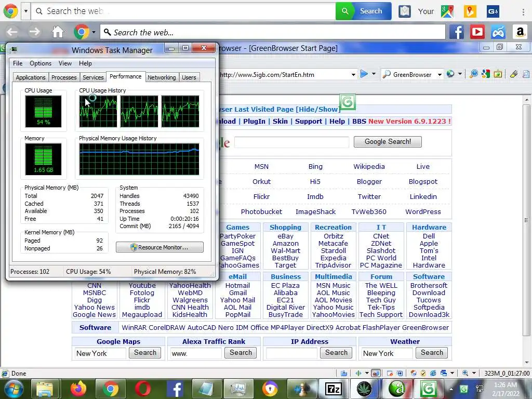Click the picture frame icon in GreenBrowser toolbar
Screen dimensions: 532x399
(498, 74)
